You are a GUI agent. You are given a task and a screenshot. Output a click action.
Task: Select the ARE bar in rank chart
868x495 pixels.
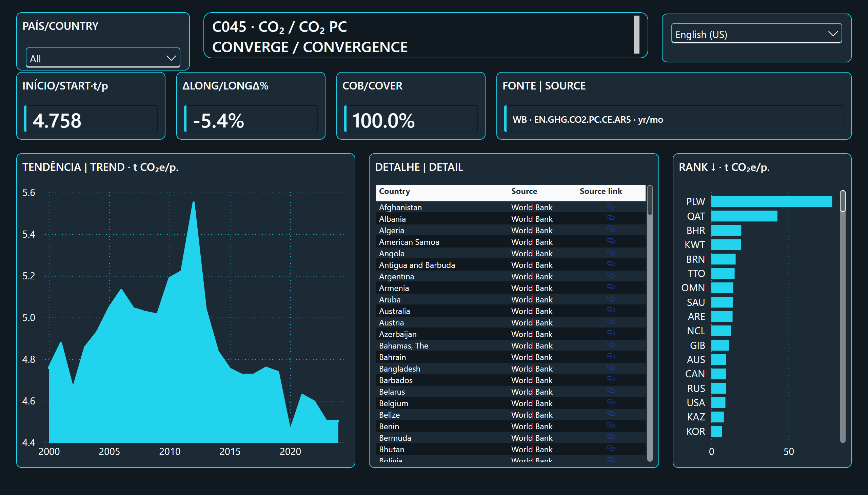[x=722, y=317]
